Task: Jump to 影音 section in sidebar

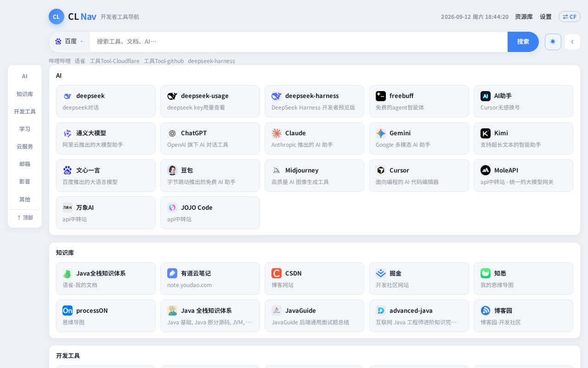Action: [x=25, y=181]
